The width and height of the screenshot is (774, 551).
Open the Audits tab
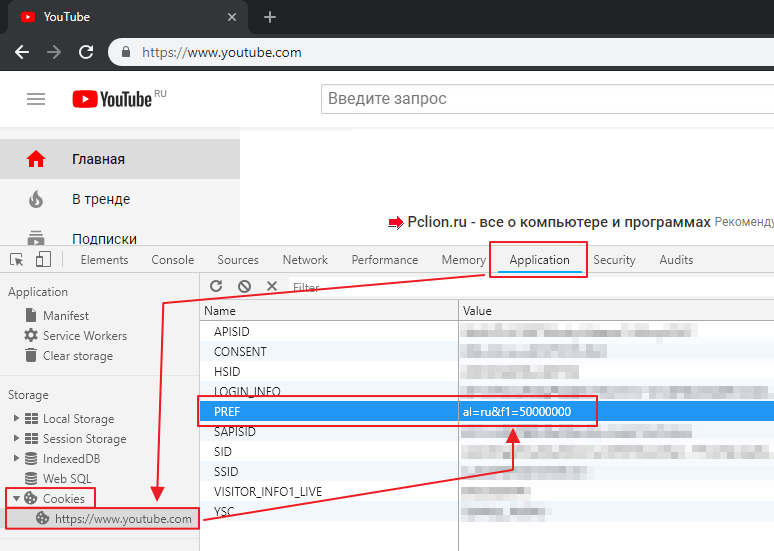tap(676, 260)
